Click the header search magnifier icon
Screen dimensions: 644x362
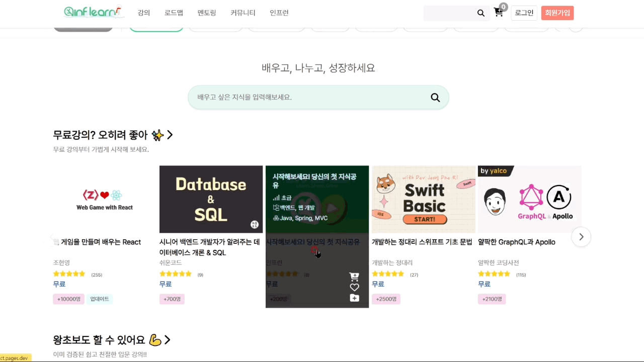point(480,13)
